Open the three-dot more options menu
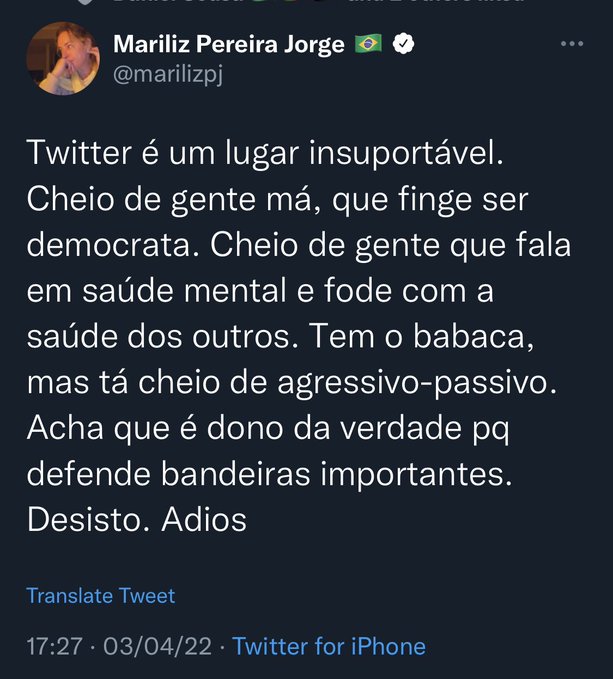The height and width of the screenshot is (679, 613). 571,44
